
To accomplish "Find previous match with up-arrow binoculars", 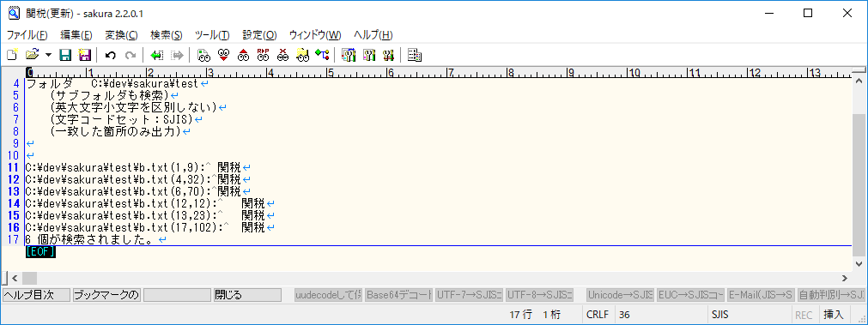I will point(243,55).
